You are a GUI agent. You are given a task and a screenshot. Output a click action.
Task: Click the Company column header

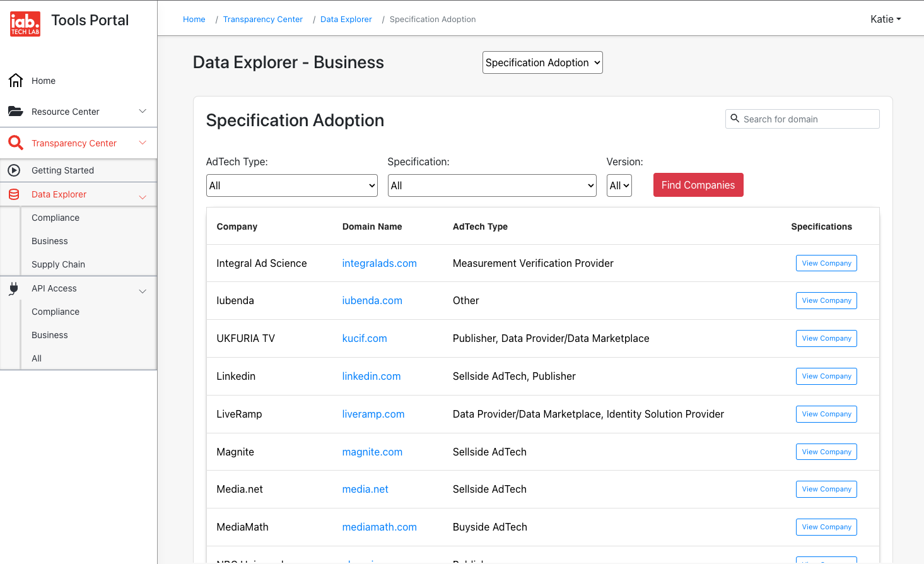(x=237, y=226)
